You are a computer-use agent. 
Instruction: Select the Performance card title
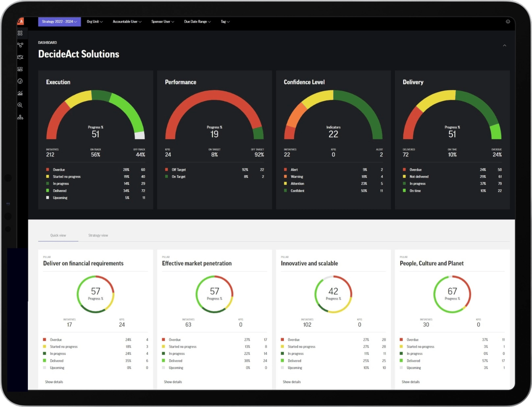181,82
